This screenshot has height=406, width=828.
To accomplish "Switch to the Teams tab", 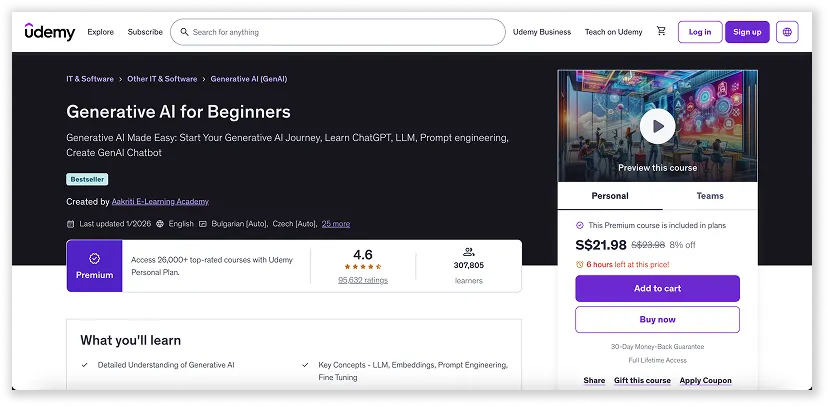I will point(710,196).
